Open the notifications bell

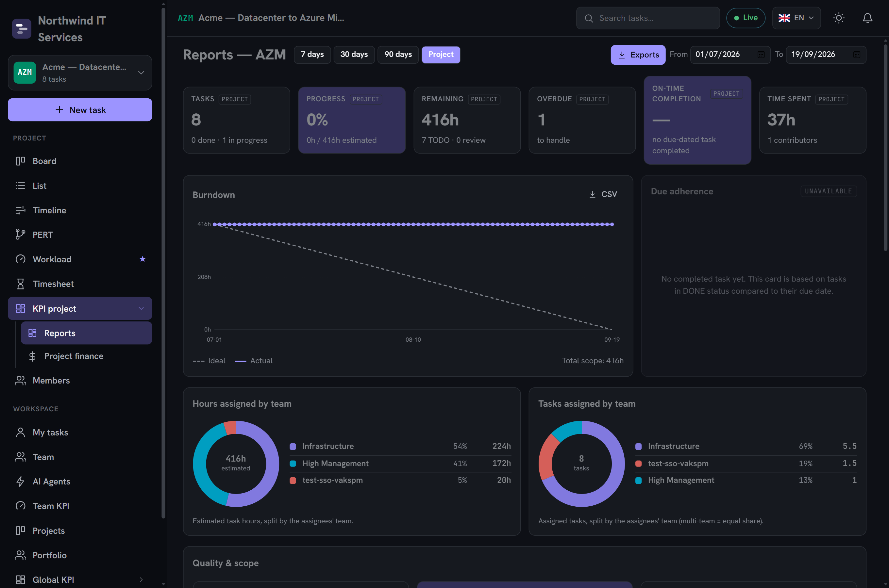pyautogui.click(x=867, y=18)
